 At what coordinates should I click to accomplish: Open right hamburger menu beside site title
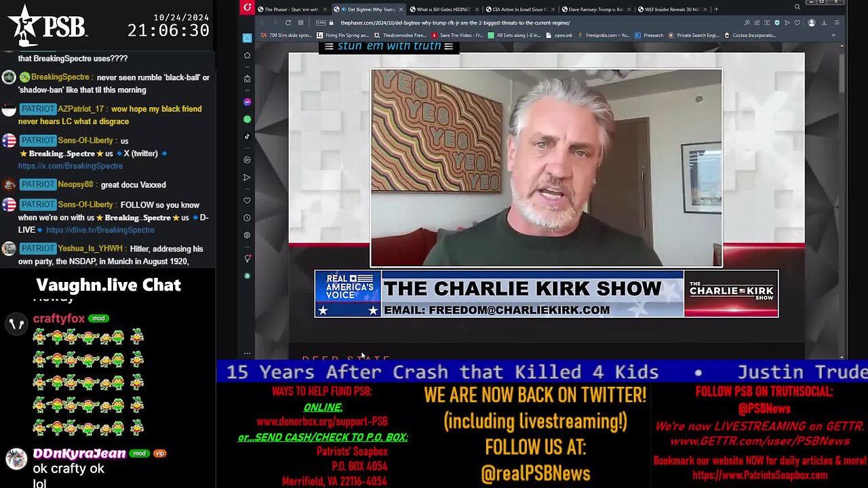click(448, 46)
